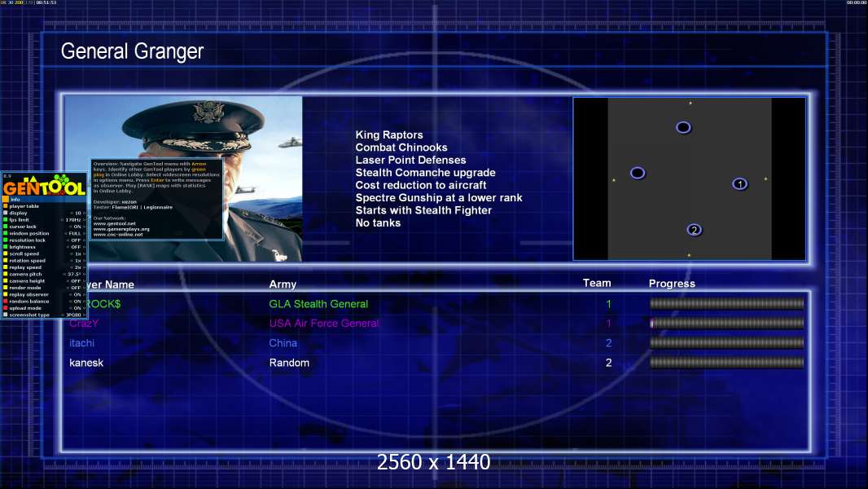
Task: Click the yellow square beside scroll speed
Action: click(6, 253)
